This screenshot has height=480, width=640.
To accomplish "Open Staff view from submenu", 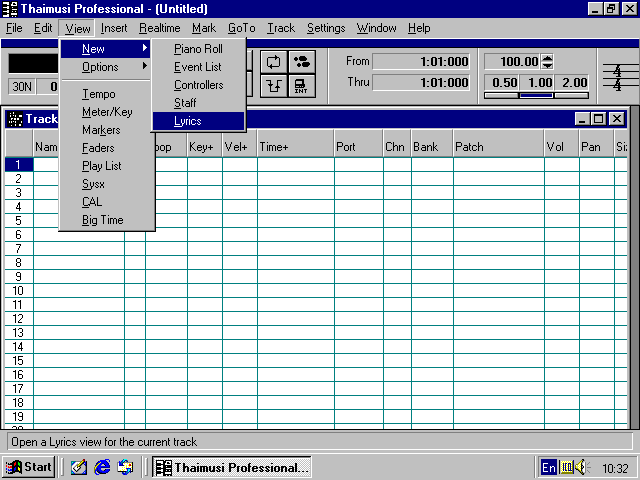I will [x=198, y=103].
